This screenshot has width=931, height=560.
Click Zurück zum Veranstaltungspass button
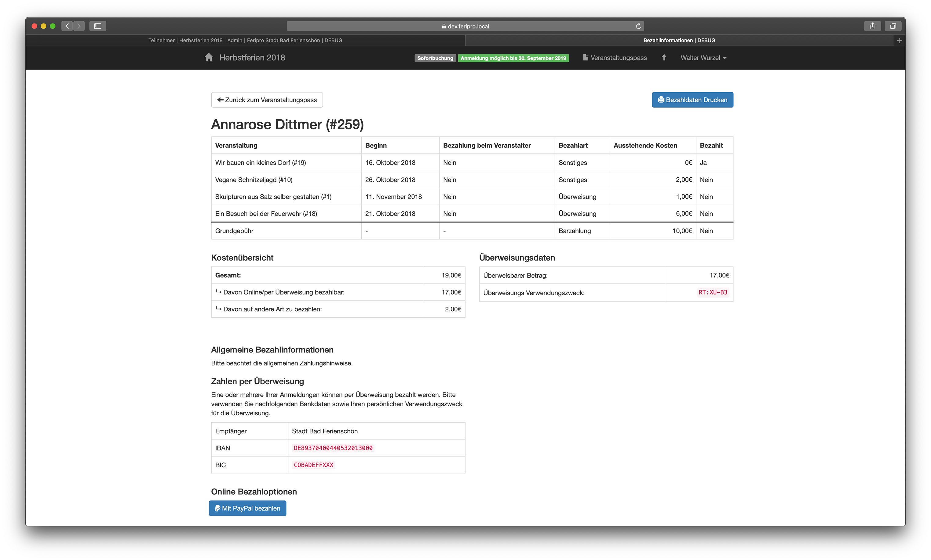coord(267,99)
